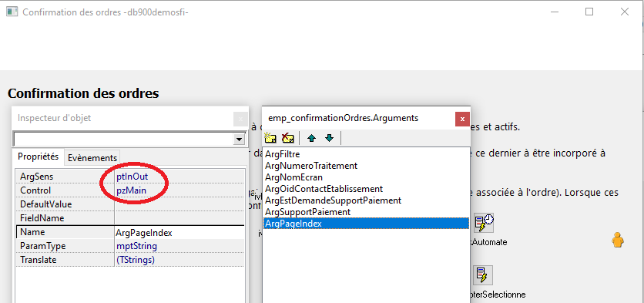Open the object selector dropdown arrow
This screenshot has width=644, height=303.
(x=239, y=140)
